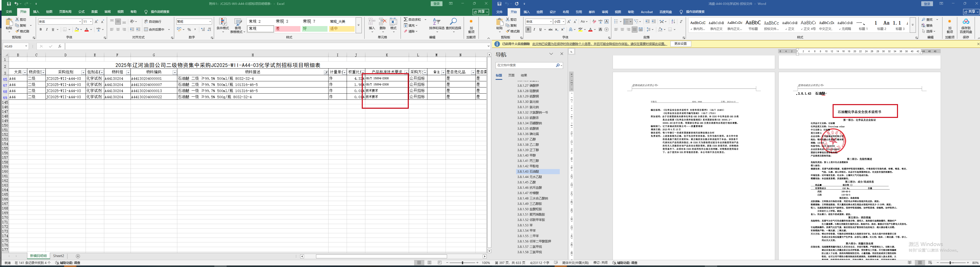Open the Name Box dropdown for H149
The width and height of the screenshot is (980, 267).
26,46
